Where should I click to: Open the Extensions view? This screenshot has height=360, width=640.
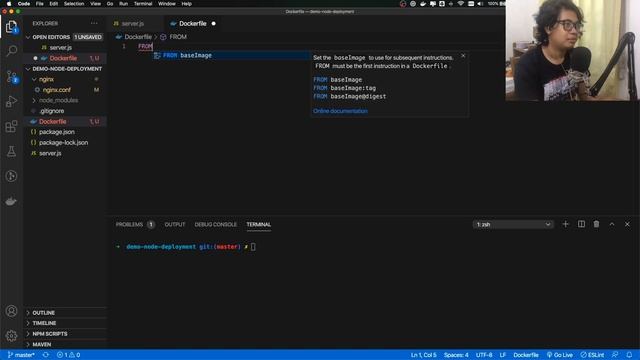pos(11,126)
